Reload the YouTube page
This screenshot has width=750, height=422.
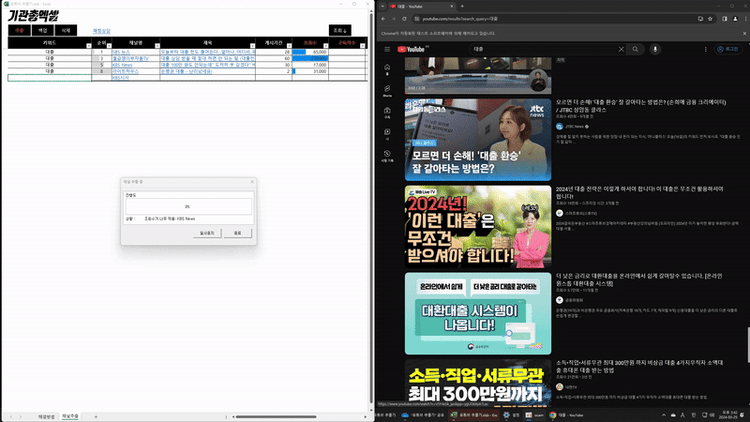404,19
